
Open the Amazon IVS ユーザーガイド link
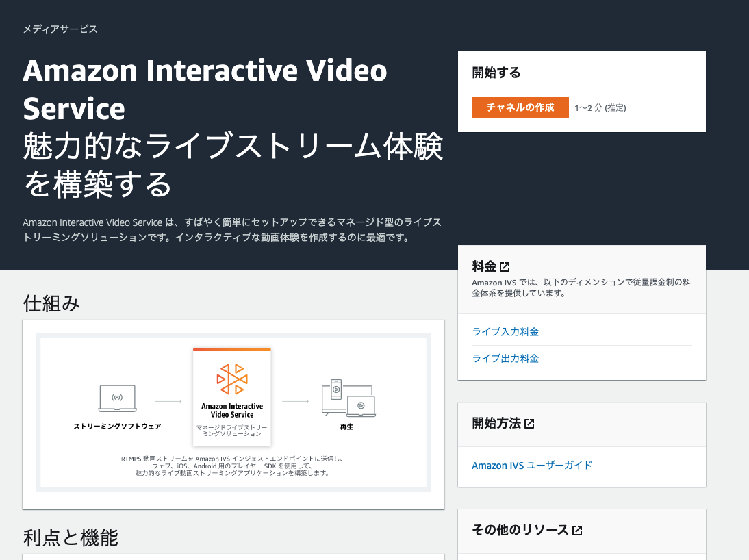(531, 465)
